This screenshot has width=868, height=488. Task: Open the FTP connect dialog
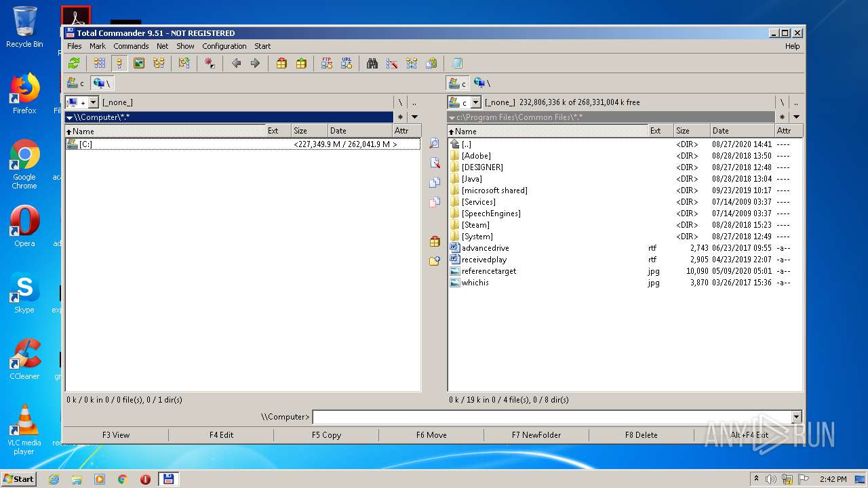pos(327,63)
